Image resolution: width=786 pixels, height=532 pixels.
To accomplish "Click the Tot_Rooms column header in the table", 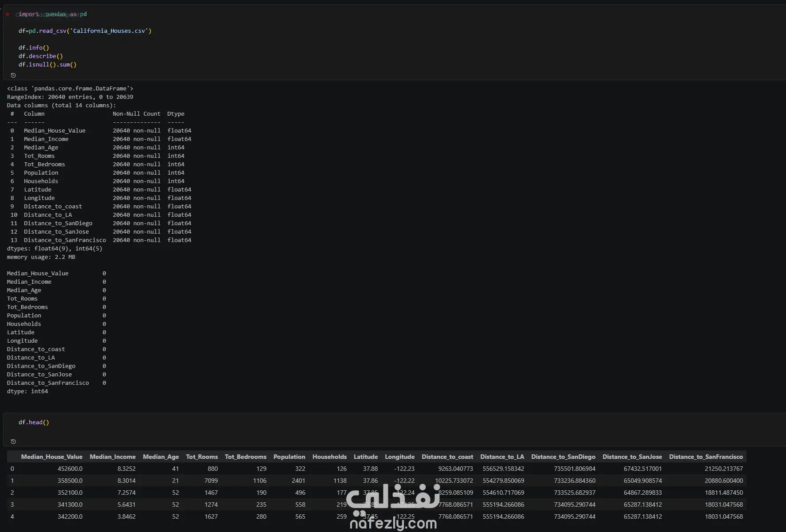I will [x=202, y=457].
